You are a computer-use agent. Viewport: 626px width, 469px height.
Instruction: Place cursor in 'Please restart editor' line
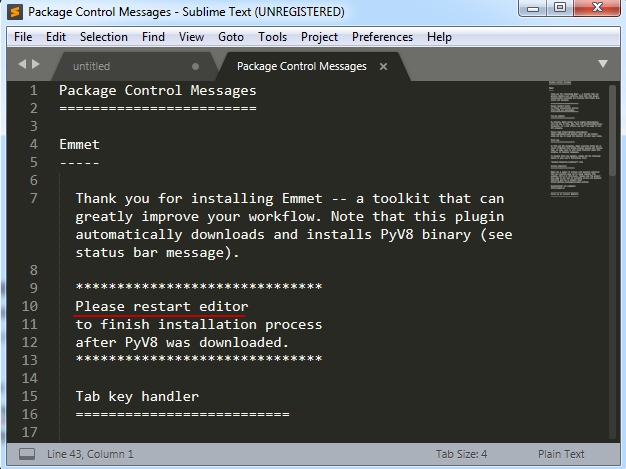coord(162,307)
